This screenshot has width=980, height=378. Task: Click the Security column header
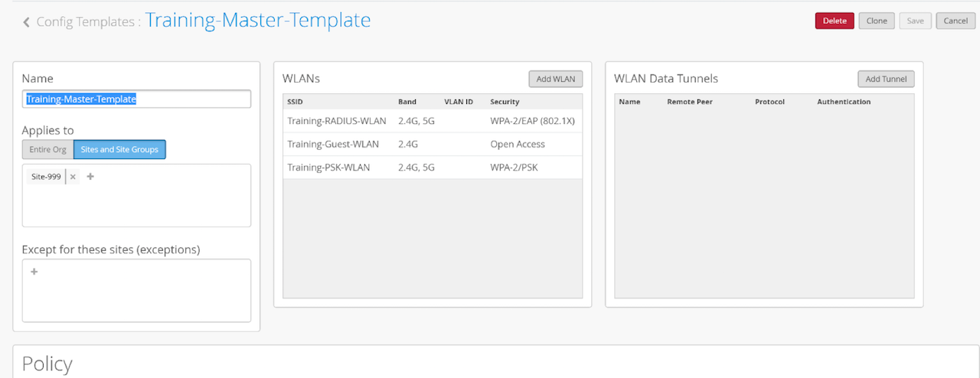(x=505, y=102)
